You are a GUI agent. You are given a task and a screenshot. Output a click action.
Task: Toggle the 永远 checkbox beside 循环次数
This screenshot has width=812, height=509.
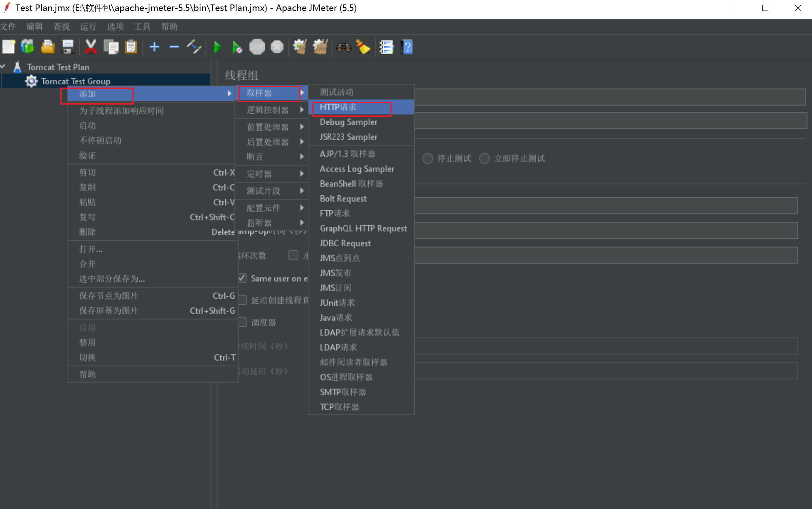[x=293, y=255]
